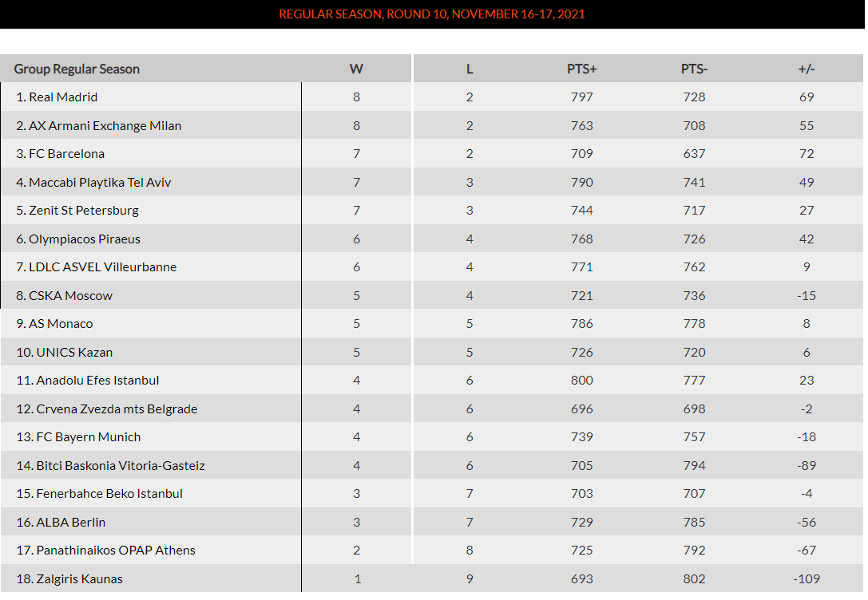Click Fenerbahce Beko Istanbul team name
Image resolution: width=868 pixels, height=600 pixels.
tap(109, 494)
